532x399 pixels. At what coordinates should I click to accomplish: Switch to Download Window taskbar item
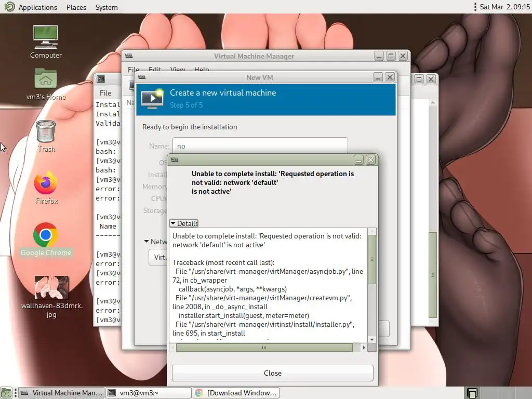236,393
